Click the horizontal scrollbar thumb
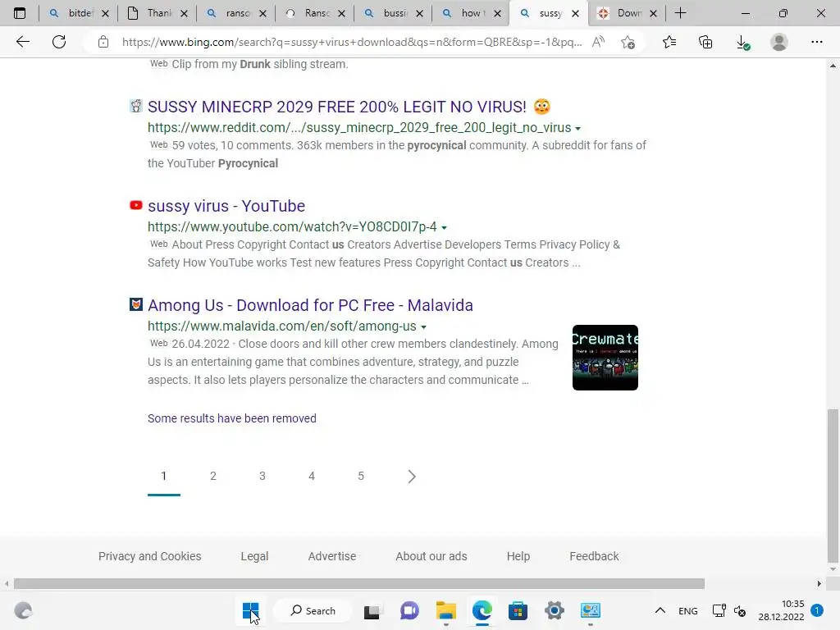840x630 pixels. [x=359, y=583]
